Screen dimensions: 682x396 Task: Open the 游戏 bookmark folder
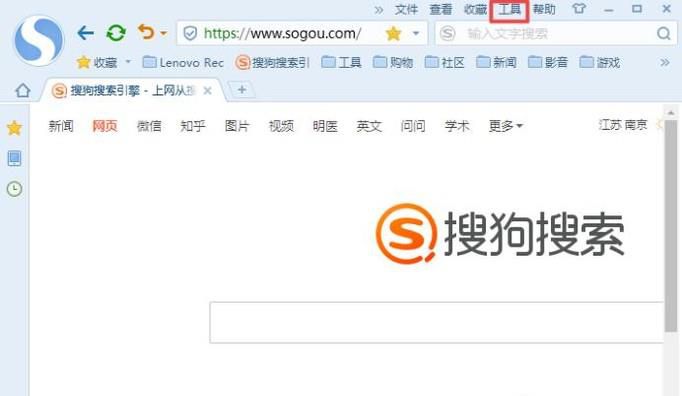tap(600, 63)
